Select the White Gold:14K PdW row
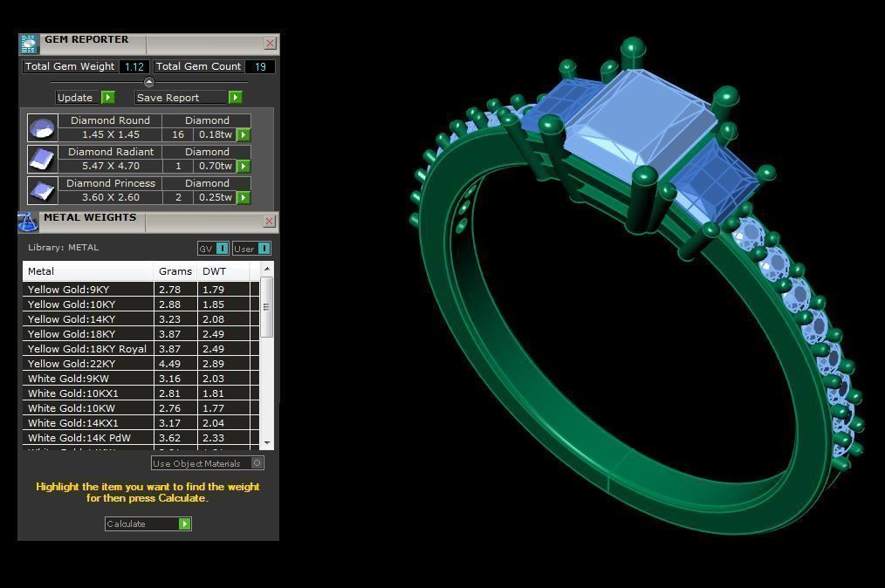 point(141,438)
